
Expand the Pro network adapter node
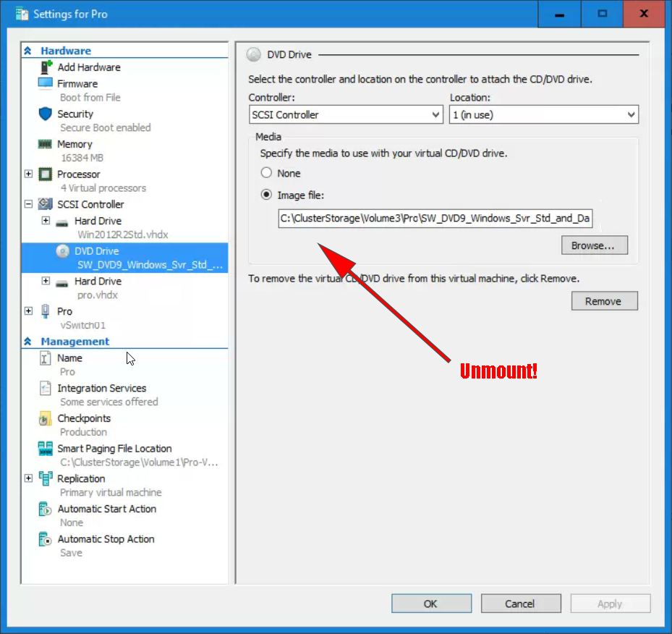(x=28, y=310)
